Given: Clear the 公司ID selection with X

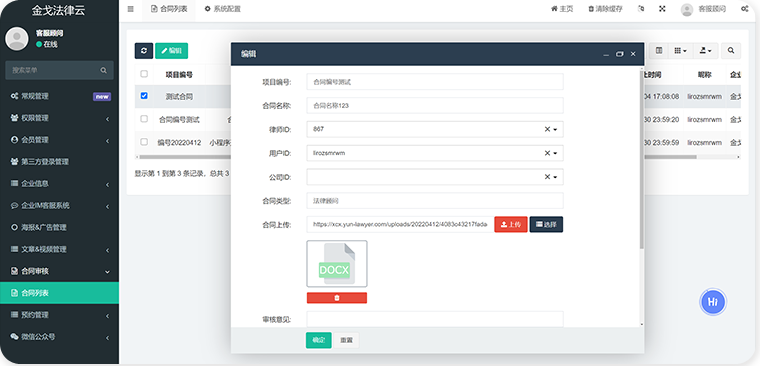Looking at the screenshot, I should pyautogui.click(x=547, y=177).
